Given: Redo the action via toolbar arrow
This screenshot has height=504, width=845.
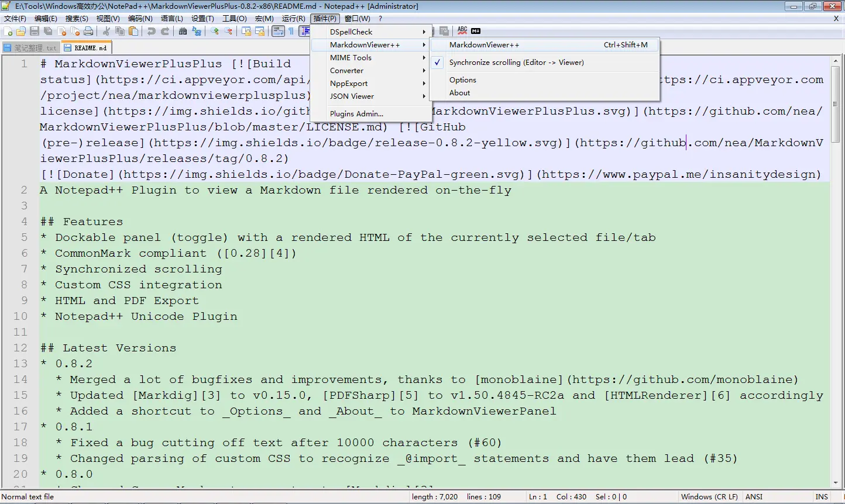Looking at the screenshot, I should (x=165, y=31).
